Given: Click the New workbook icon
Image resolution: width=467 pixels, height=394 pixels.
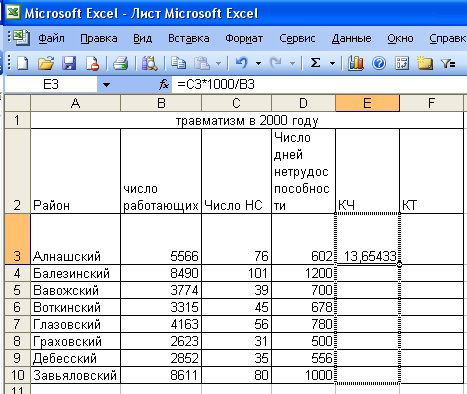Looking at the screenshot, I should point(22,63).
